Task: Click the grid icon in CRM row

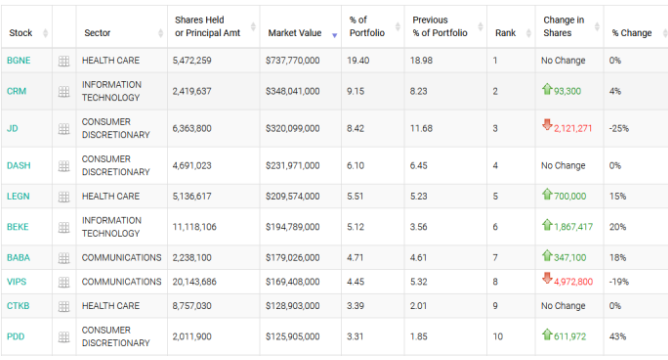Action: click(64, 92)
